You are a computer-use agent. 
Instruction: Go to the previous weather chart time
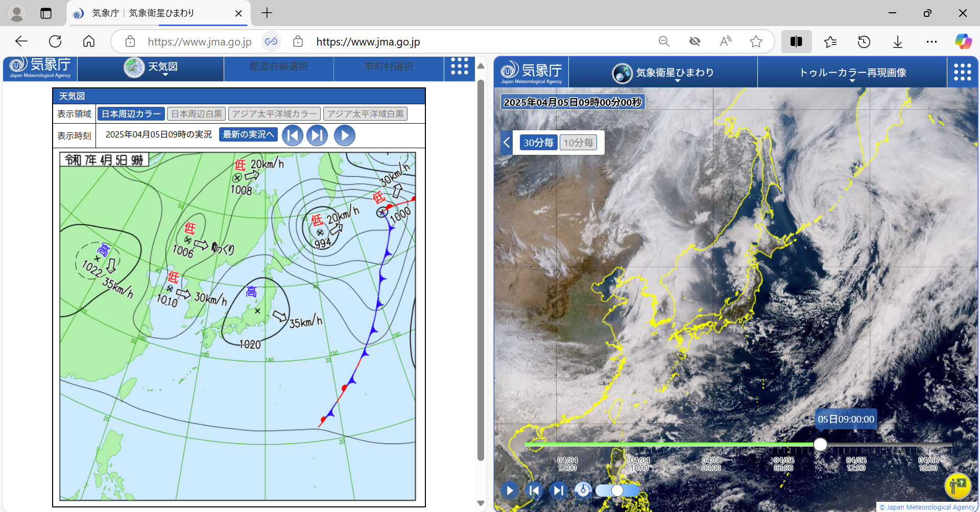tap(293, 135)
